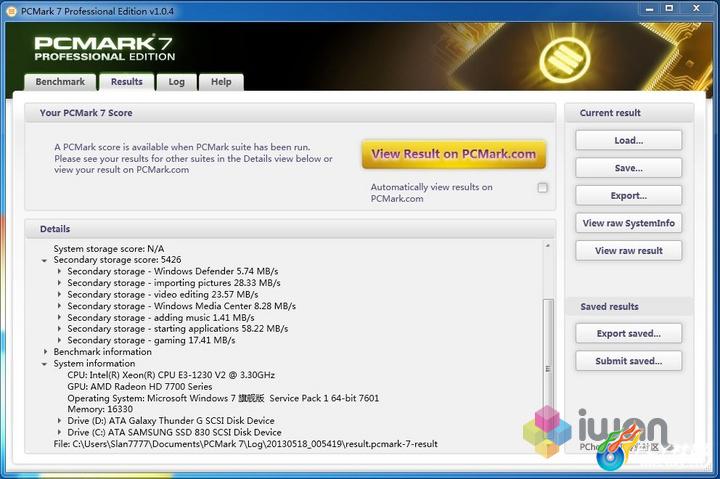Select the GPU AMD Radeon HD 7700 line

[x=140, y=386]
